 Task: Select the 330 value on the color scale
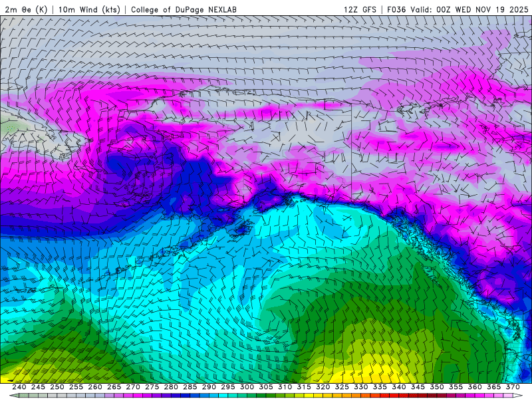[x=361, y=387]
